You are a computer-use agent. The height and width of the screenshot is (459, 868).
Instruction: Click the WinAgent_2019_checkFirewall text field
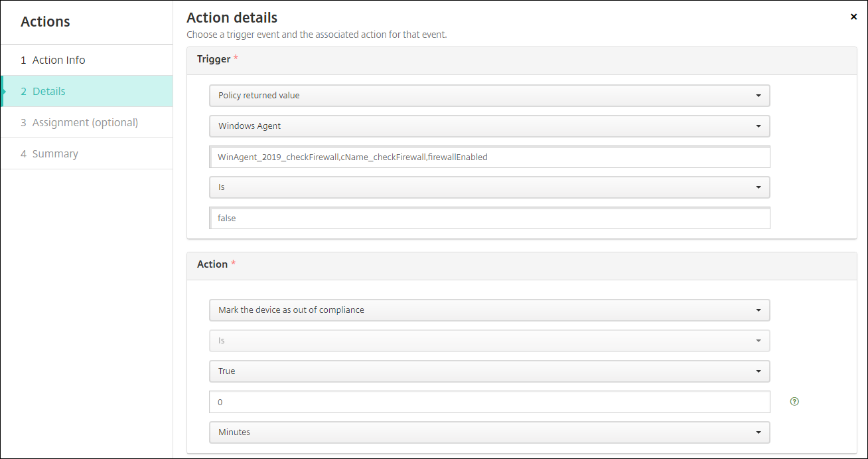tap(489, 157)
